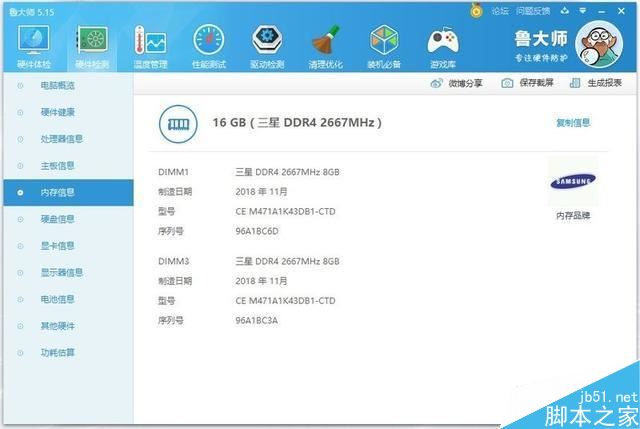Open 硬件体检 hardware checkup icon
Image resolution: width=640 pixels, height=429 pixels.
click(x=33, y=40)
